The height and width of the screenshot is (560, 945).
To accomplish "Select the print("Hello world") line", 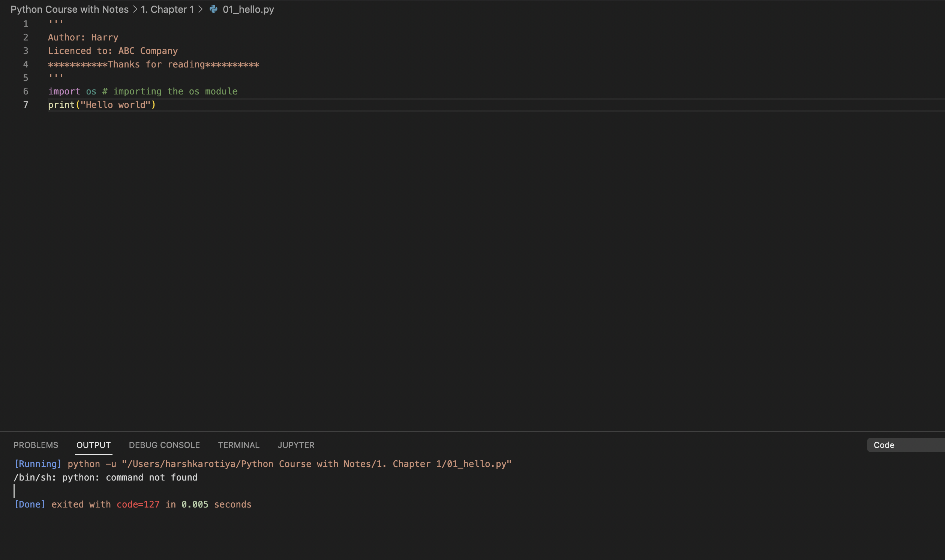I will (x=101, y=105).
